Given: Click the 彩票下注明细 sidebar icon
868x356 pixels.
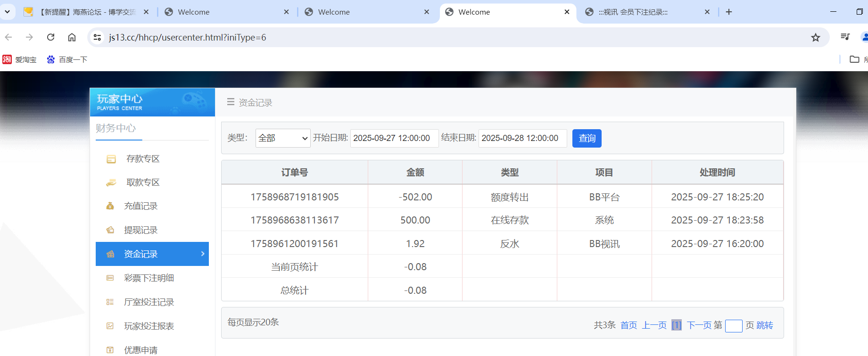Looking at the screenshot, I should [x=110, y=278].
